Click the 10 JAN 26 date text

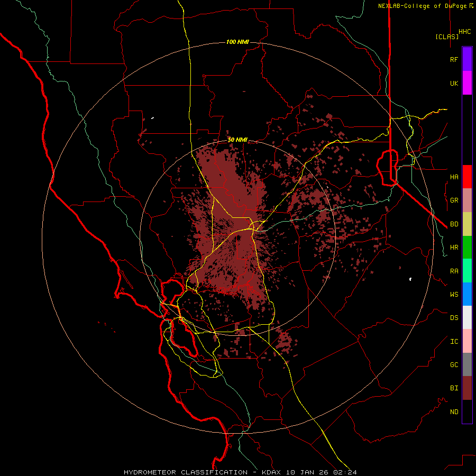point(309,472)
